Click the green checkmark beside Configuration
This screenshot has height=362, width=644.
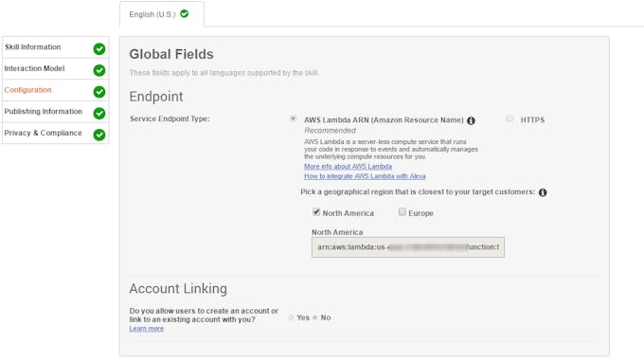click(99, 92)
